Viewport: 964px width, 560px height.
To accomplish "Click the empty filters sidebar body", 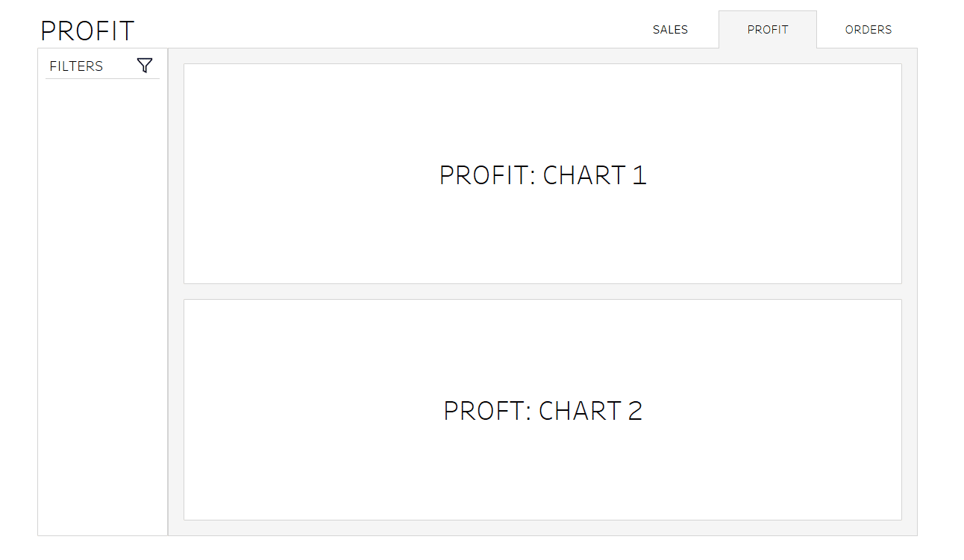I will pyautogui.click(x=102, y=298).
